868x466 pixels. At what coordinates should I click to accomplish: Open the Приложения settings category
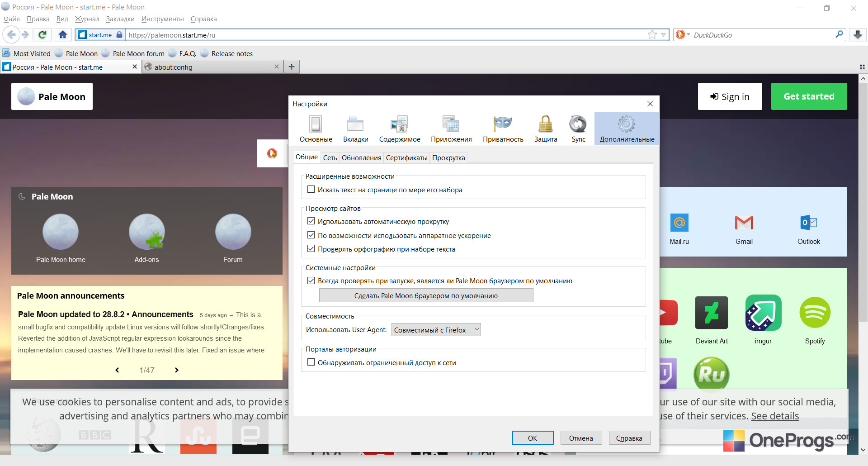[451, 128]
